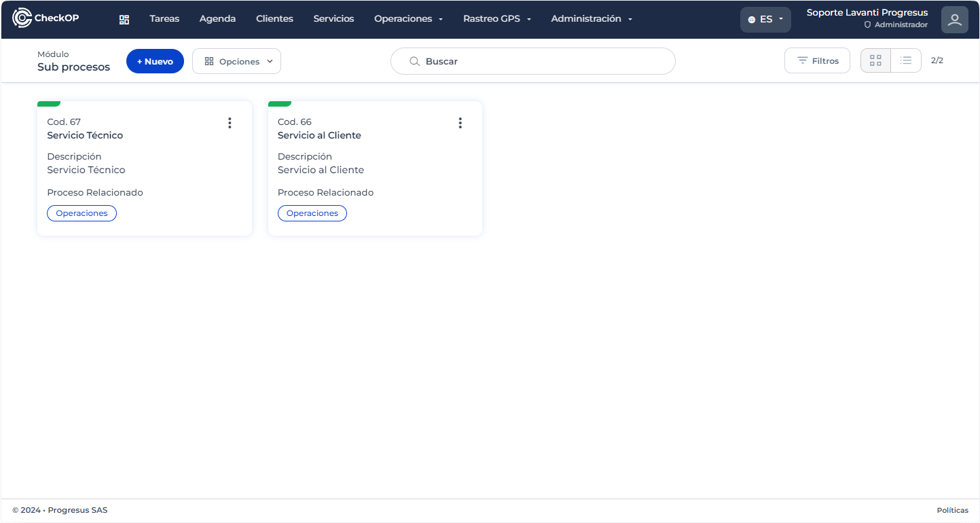
Task: Click Operaciones tag on Servicio al Cliente card
Action: point(312,213)
